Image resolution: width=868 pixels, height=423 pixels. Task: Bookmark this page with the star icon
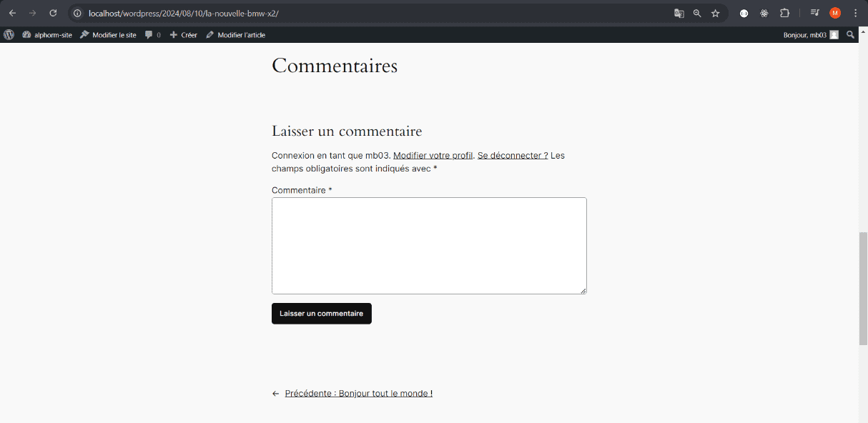click(x=715, y=13)
